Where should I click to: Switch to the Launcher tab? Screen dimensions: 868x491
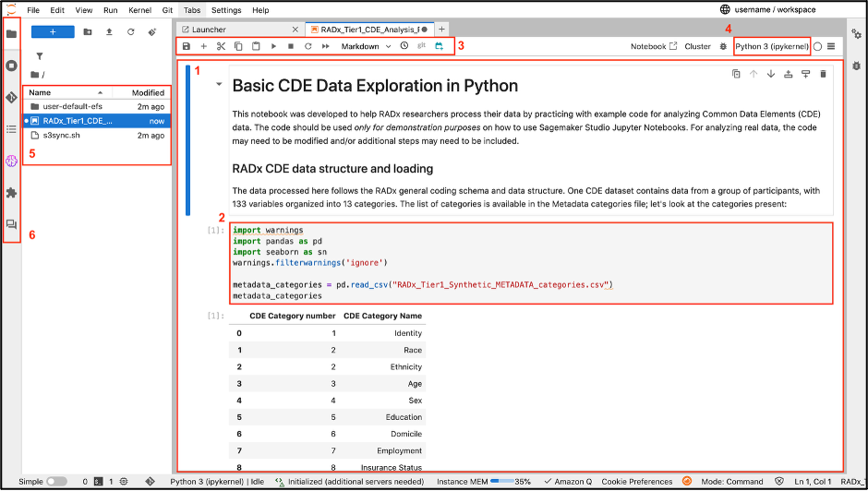click(x=209, y=30)
